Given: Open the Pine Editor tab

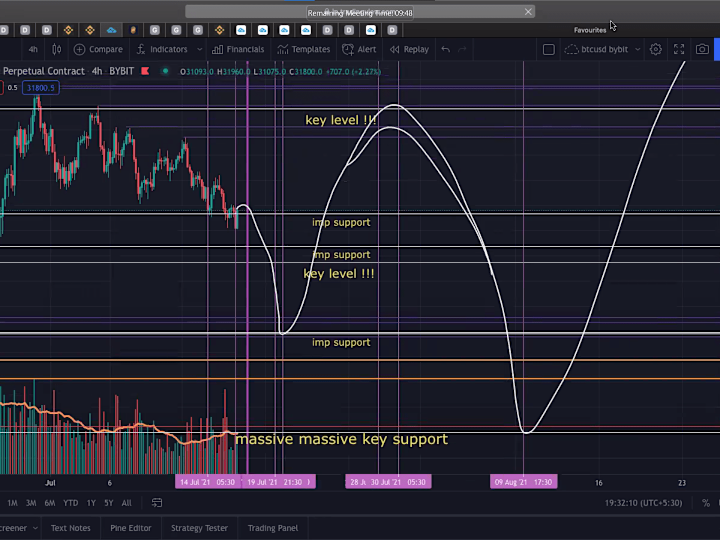Looking at the screenshot, I should click(x=130, y=528).
